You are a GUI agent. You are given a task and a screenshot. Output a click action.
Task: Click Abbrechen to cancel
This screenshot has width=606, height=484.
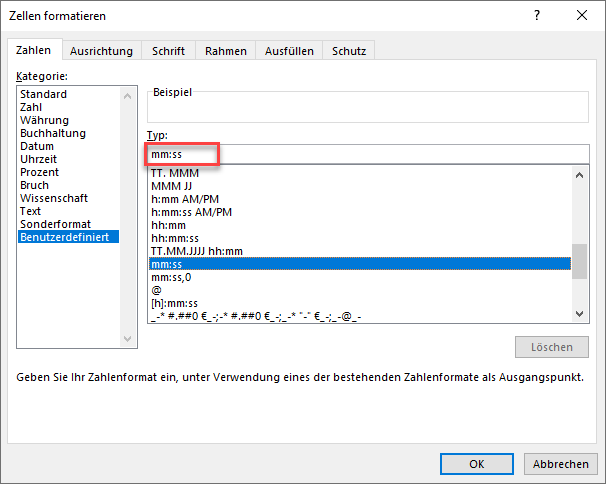coord(560,464)
